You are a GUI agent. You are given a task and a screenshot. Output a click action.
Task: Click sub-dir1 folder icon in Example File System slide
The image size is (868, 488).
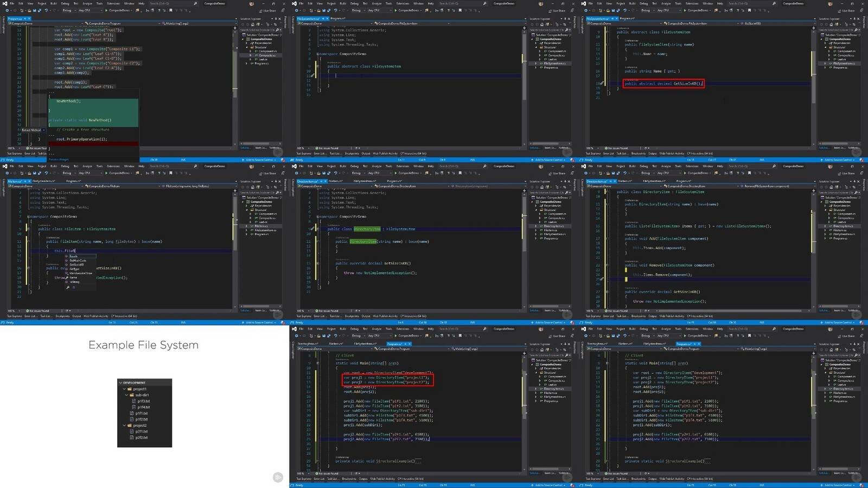[x=132, y=395]
